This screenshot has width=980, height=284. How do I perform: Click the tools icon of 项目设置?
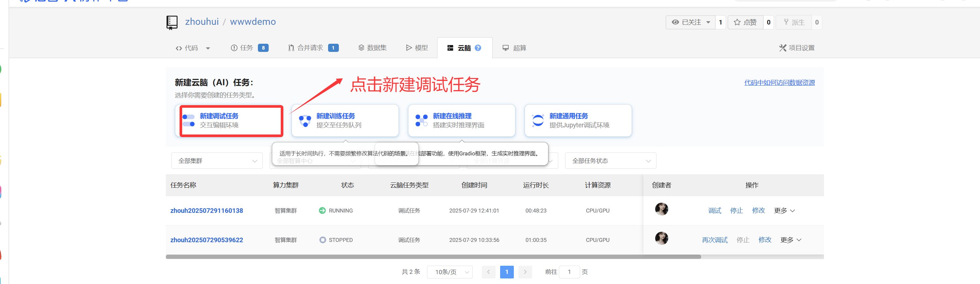[x=782, y=48]
